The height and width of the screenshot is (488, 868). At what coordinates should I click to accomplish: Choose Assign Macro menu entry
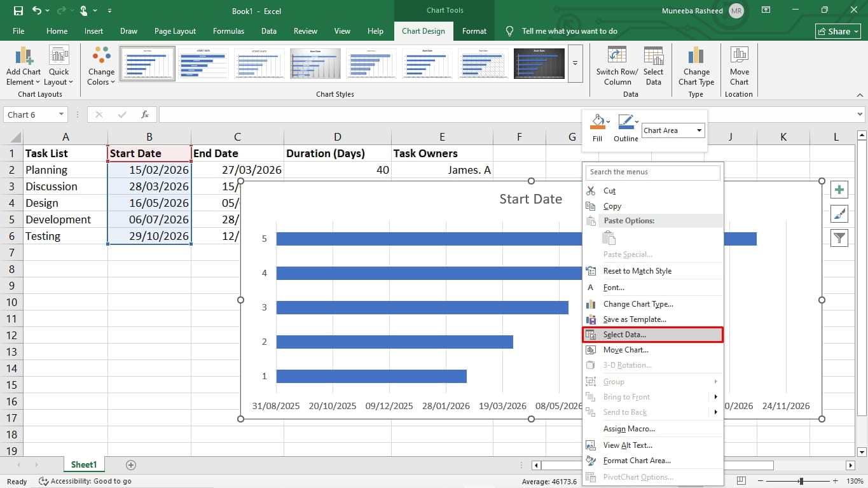pos(652,429)
